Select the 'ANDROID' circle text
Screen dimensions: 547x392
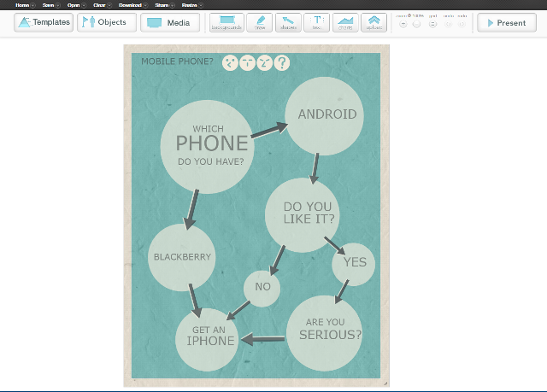(x=327, y=114)
